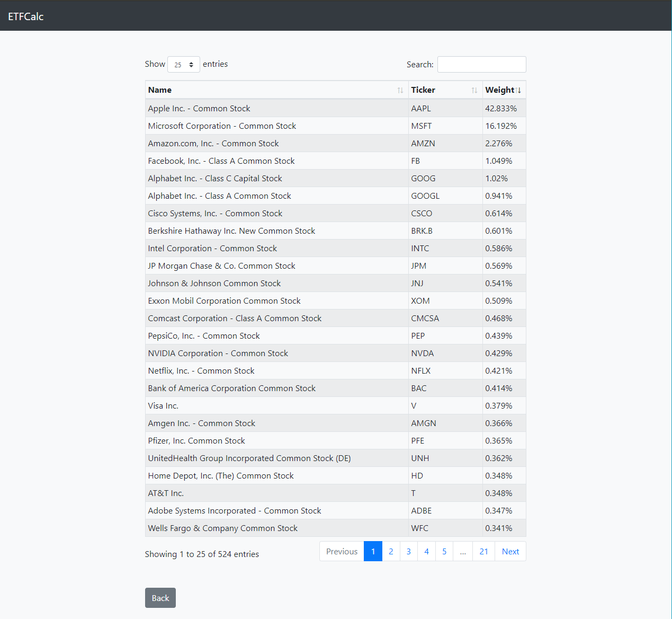Select page 1 in pagination
This screenshot has width=672, height=619.
point(373,551)
